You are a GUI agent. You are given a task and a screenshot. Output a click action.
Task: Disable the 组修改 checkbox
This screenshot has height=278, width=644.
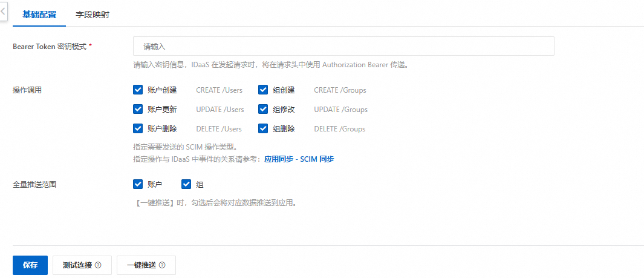point(263,110)
